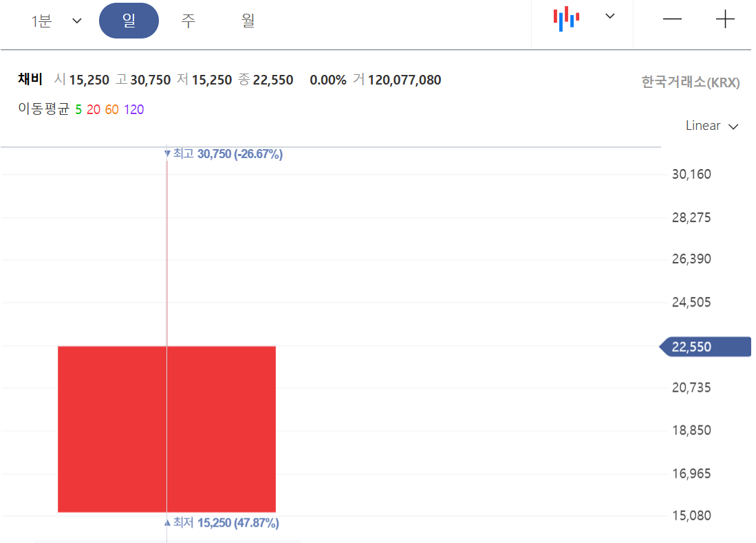756x543 pixels.
Task: Click the 최고 30,750 high marker
Action: click(x=224, y=154)
